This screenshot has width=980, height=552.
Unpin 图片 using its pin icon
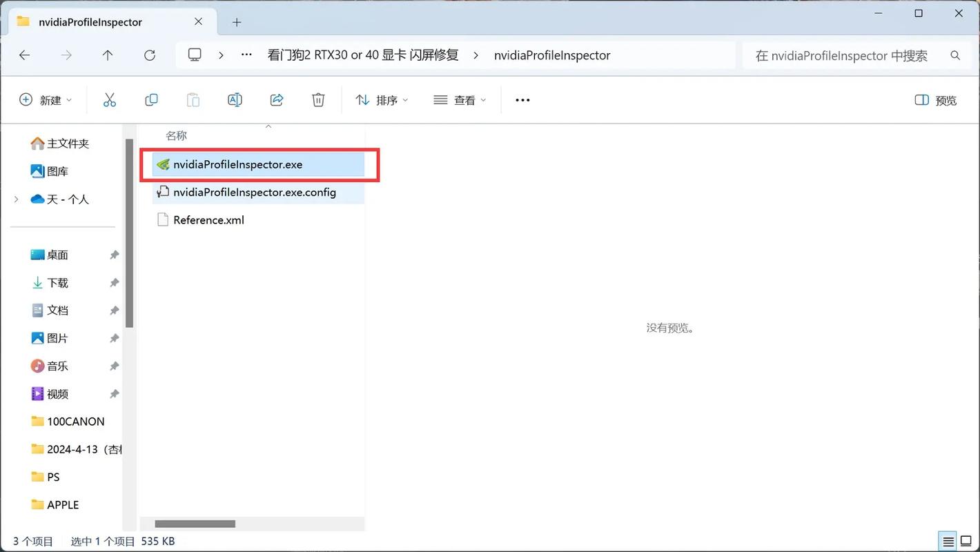tap(115, 338)
